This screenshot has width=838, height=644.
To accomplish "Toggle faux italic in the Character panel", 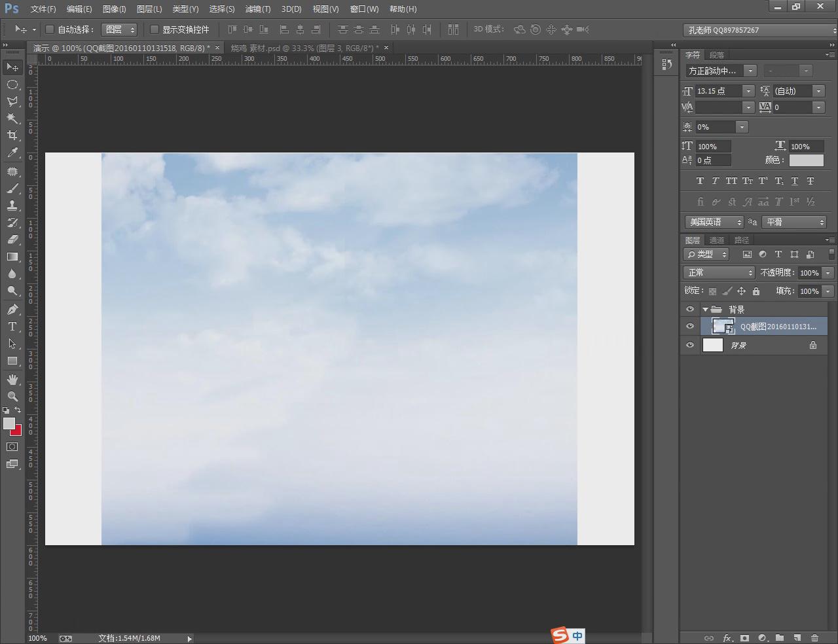I will click(x=715, y=181).
